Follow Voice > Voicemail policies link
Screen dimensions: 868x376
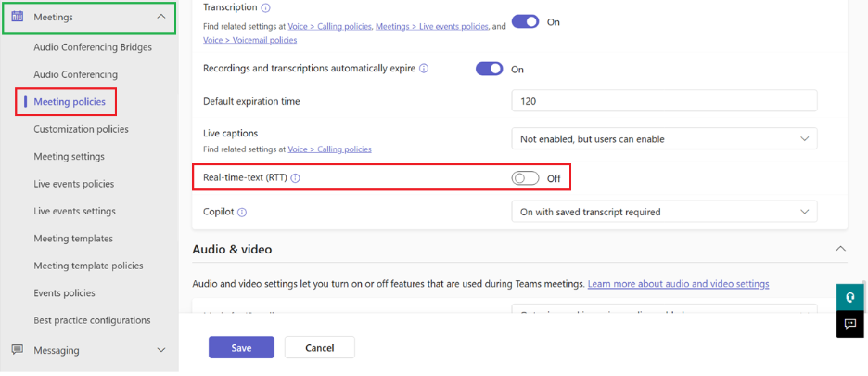point(250,40)
